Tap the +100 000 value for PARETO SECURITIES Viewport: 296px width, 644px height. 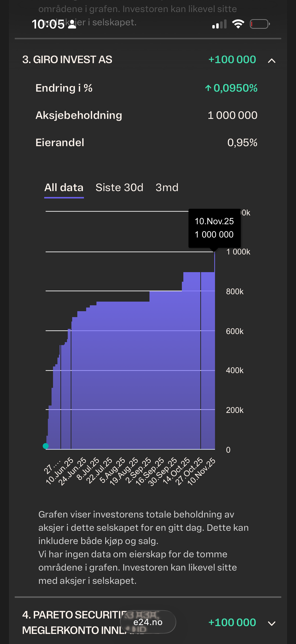(232, 622)
